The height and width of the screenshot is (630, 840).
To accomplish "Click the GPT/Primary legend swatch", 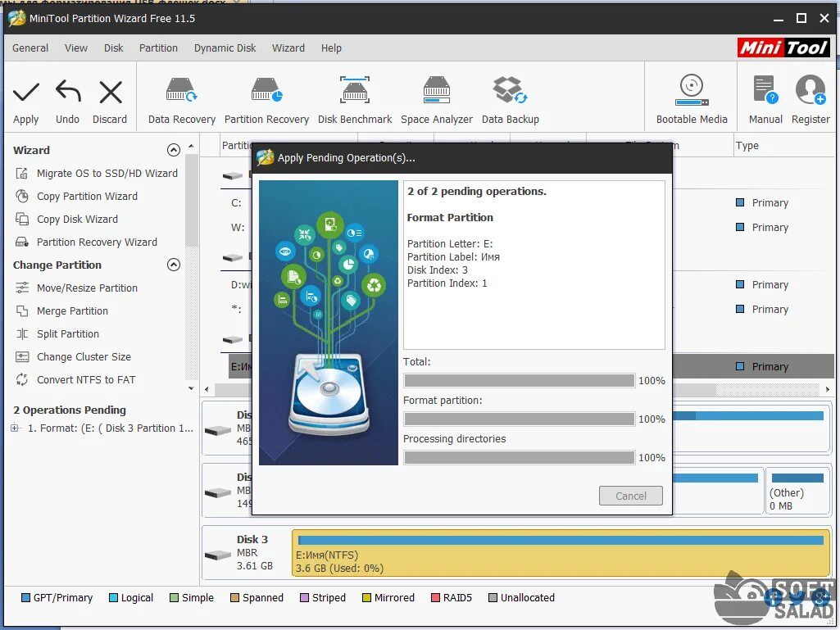I will [25, 597].
